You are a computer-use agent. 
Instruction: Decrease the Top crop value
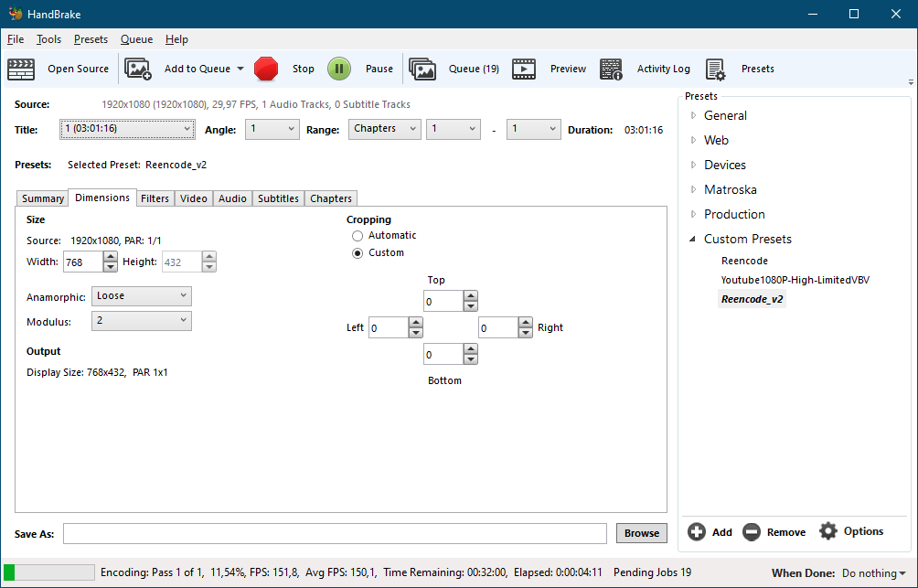click(471, 306)
